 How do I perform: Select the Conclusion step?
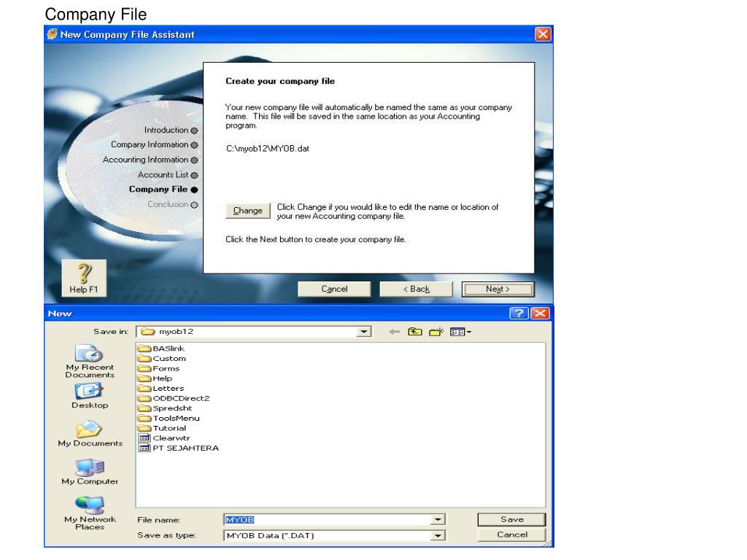[x=172, y=205]
